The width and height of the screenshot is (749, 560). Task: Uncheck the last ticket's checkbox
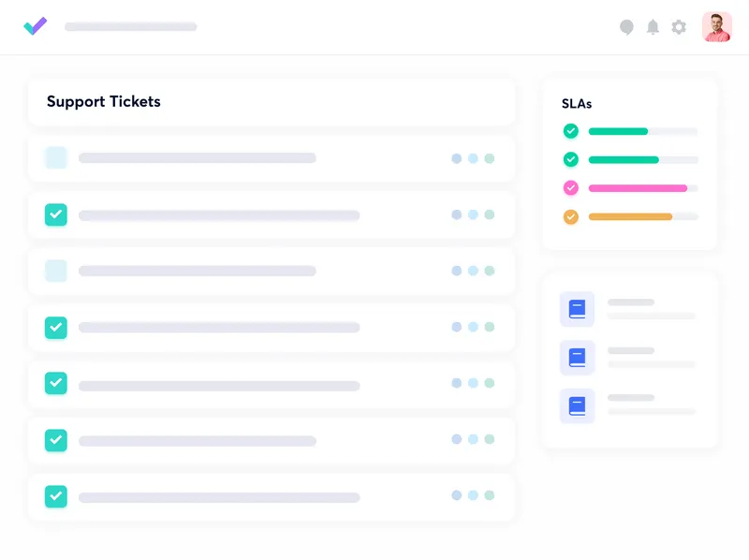pyautogui.click(x=56, y=496)
